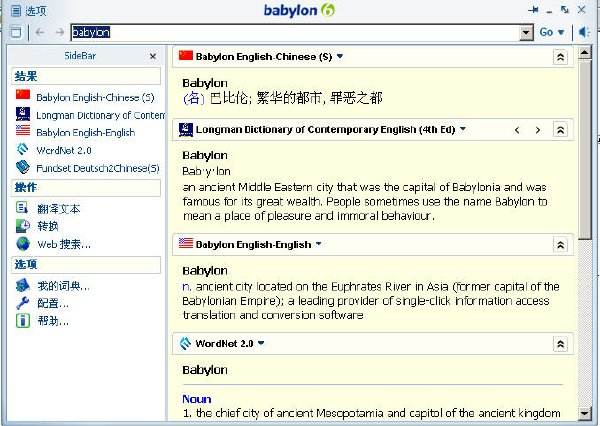Open Web 搜索... option
This screenshot has width=600, height=426.
pos(64,244)
